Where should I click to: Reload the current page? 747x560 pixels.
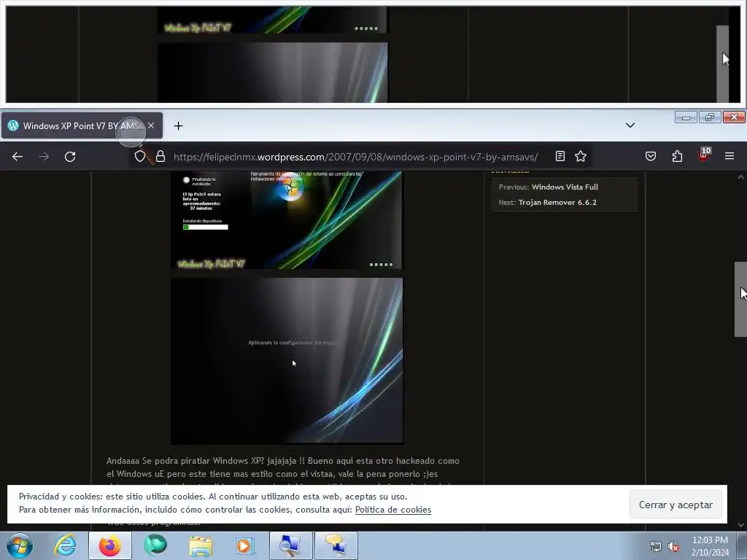click(70, 157)
